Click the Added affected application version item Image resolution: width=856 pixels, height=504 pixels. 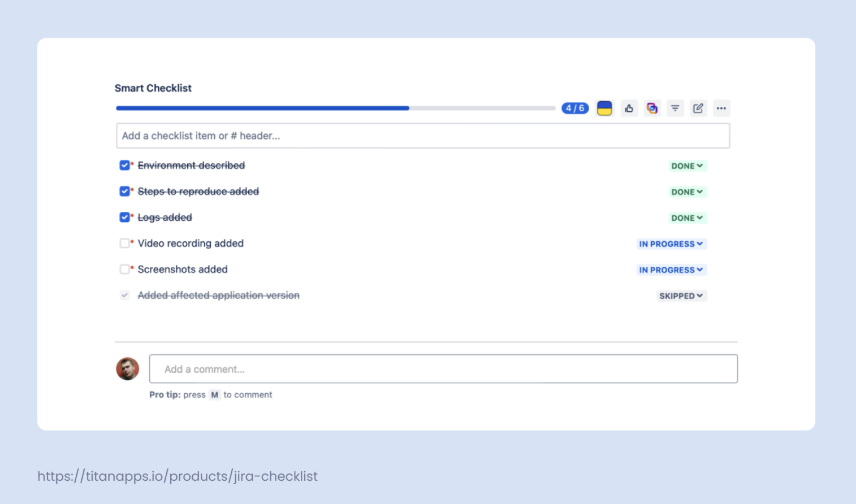(218, 296)
